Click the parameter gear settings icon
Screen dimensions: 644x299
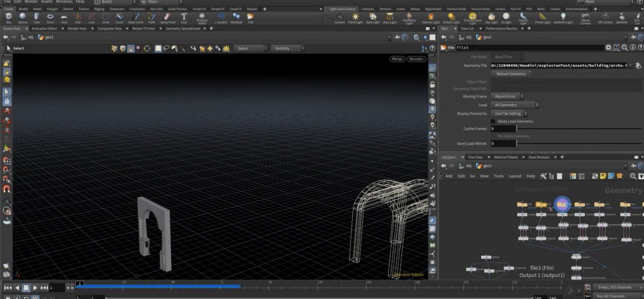coord(608,47)
